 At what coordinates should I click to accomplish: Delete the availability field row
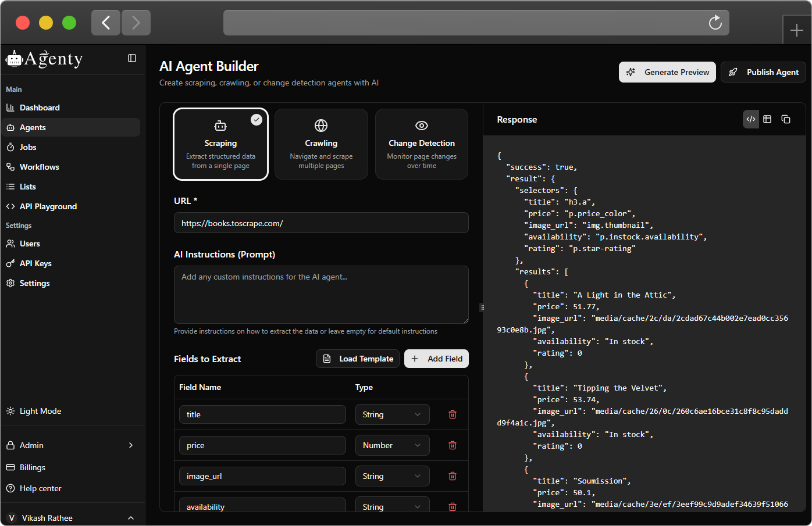[x=452, y=506]
